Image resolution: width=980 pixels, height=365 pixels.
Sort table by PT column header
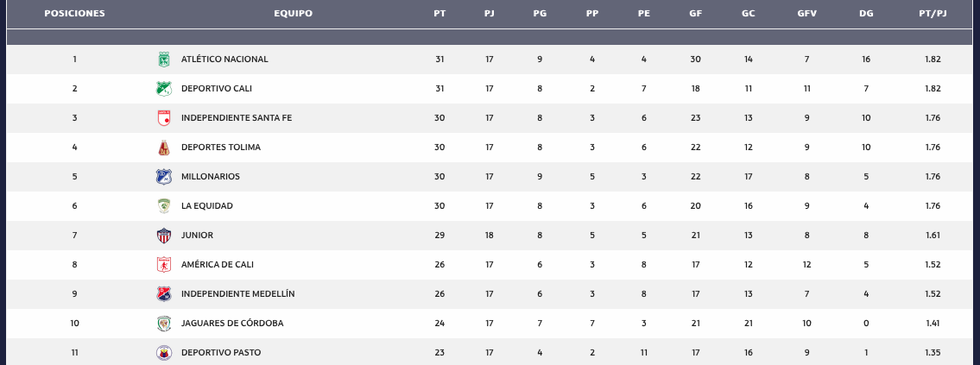[439, 14]
